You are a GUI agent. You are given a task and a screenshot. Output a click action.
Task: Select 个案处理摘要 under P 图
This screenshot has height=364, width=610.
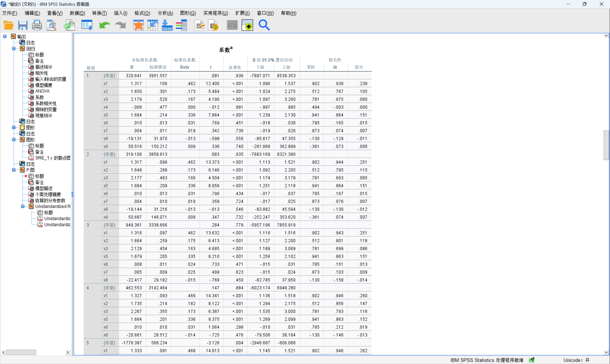click(x=48, y=194)
